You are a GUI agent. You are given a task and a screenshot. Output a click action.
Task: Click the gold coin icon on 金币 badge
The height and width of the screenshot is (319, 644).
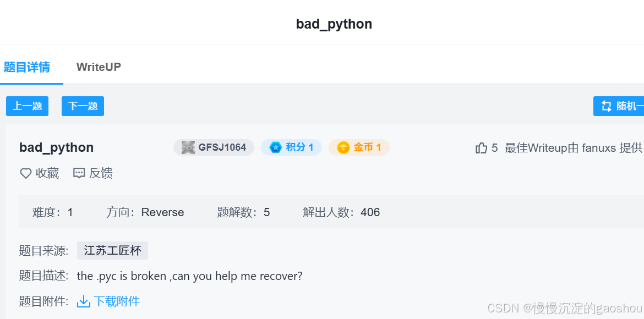click(x=344, y=147)
